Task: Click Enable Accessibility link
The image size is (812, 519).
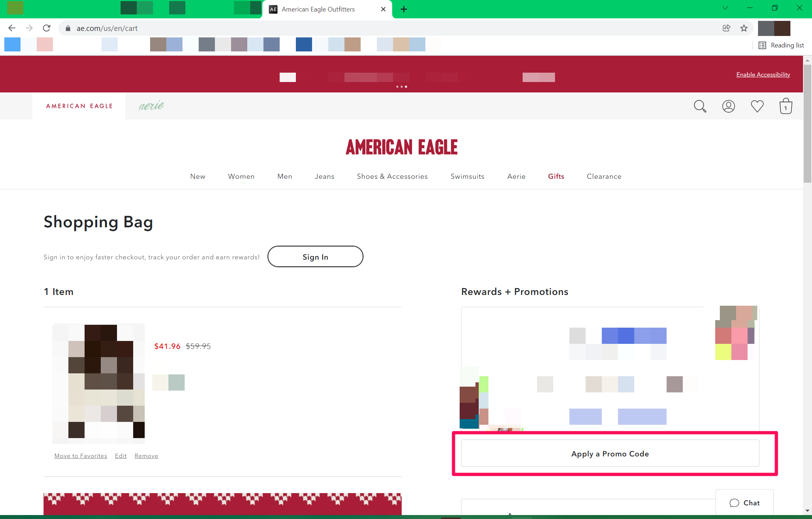Action: [763, 74]
